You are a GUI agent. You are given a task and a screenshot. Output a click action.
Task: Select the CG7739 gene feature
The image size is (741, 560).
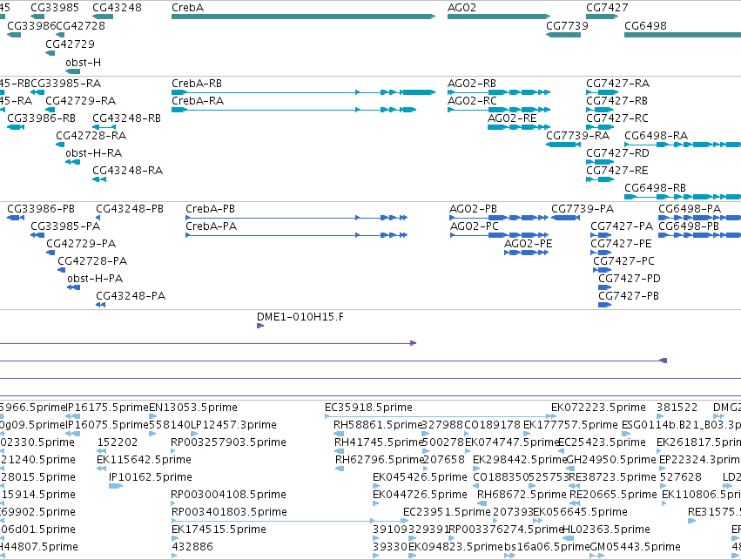pyautogui.click(x=563, y=35)
